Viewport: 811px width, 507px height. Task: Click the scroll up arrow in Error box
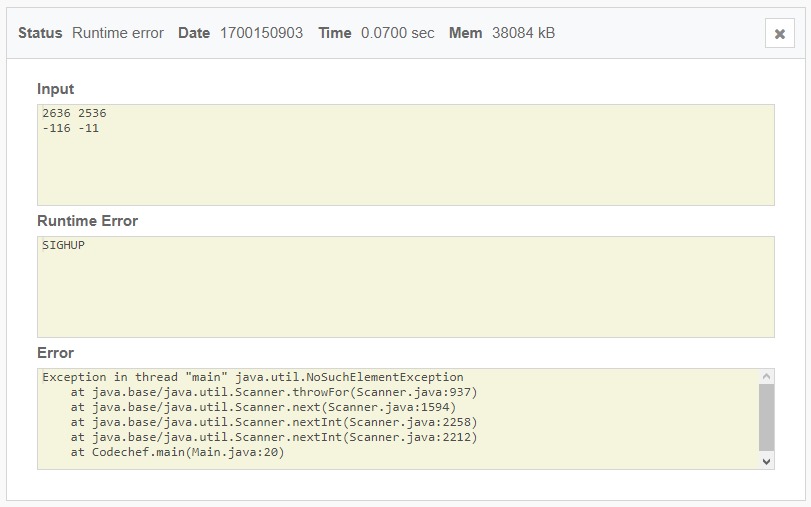click(x=767, y=377)
